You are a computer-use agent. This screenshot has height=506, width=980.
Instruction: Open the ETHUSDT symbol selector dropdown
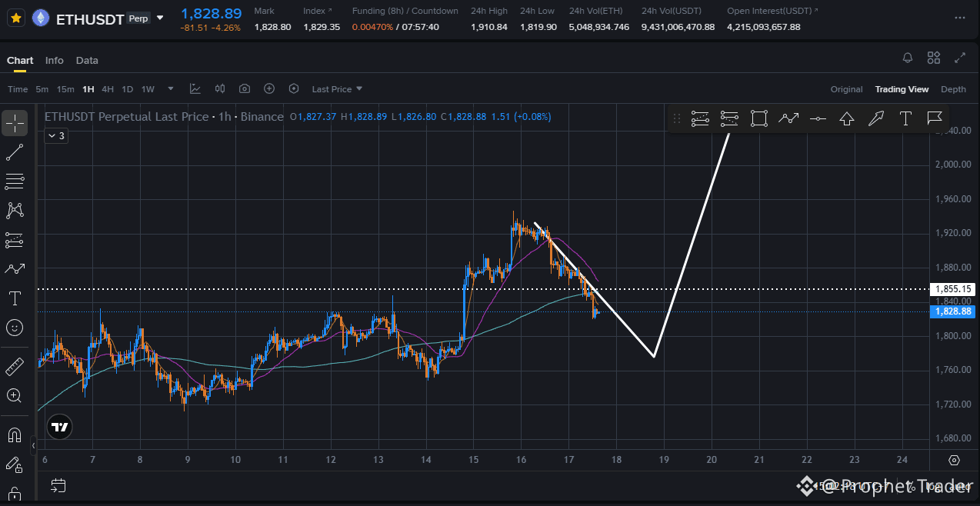click(160, 18)
